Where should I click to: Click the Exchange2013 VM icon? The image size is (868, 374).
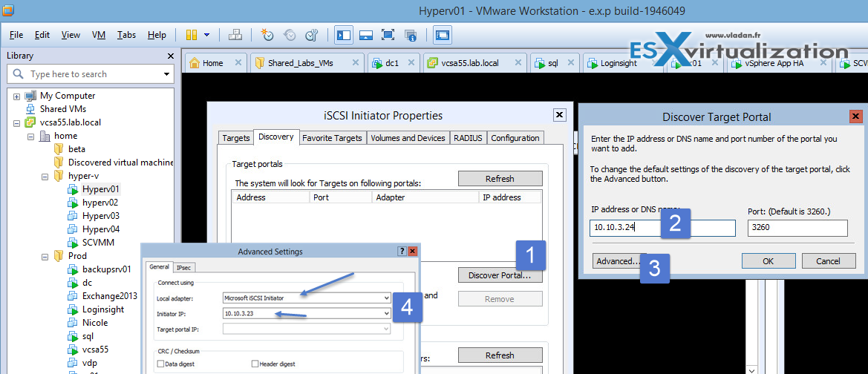(74, 296)
